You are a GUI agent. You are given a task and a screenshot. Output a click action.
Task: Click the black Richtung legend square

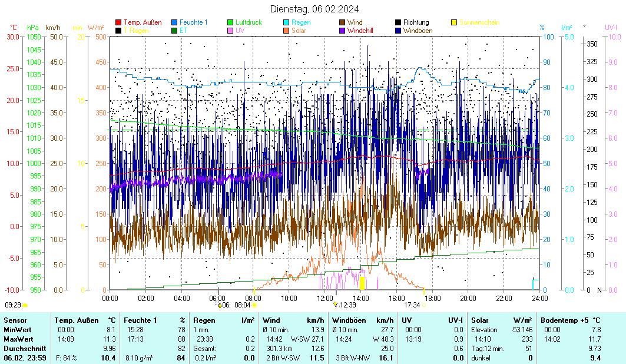coord(398,22)
